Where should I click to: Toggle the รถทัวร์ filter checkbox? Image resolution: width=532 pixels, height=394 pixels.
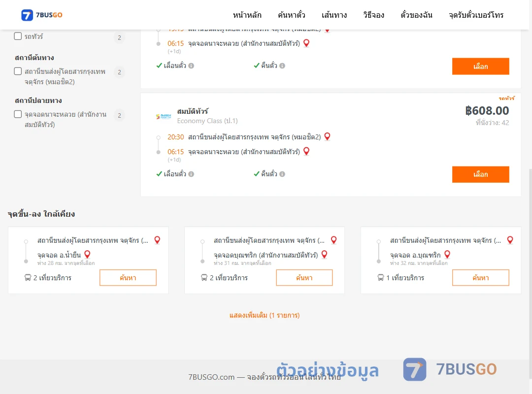point(18,36)
